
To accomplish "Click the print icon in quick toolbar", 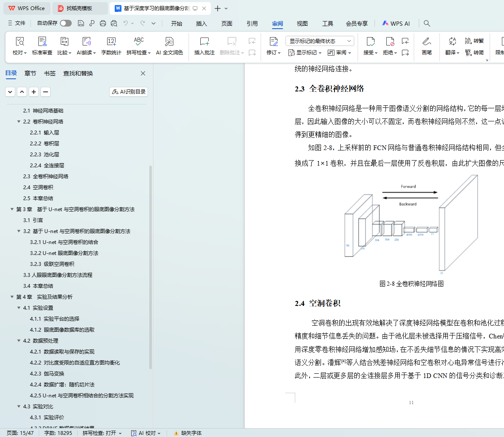I will pyautogui.click(x=103, y=23).
